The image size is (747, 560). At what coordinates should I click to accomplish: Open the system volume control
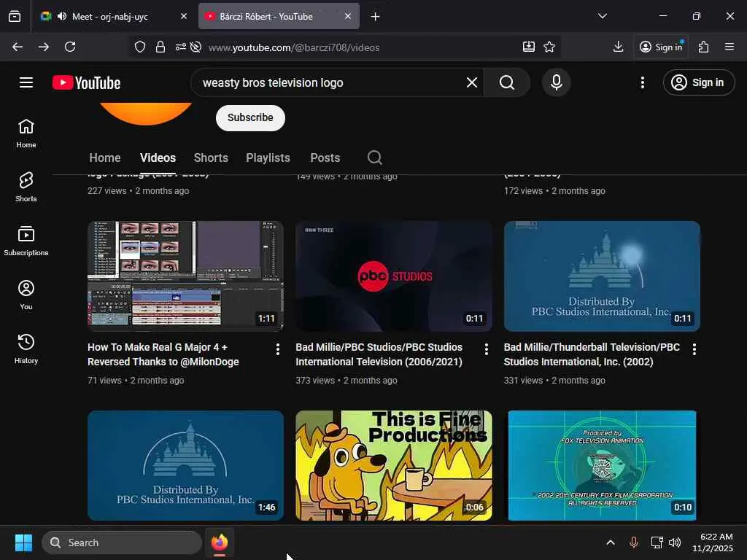[x=675, y=542]
